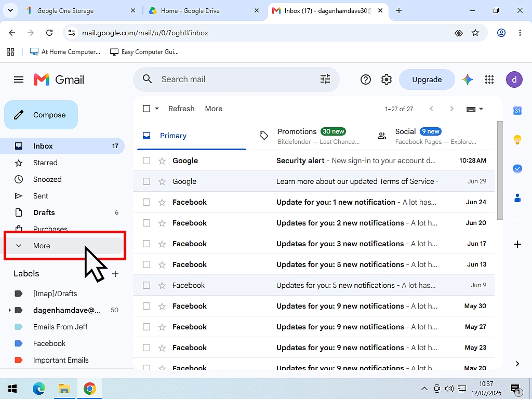Select the Facebook May 23 email checkbox
This screenshot has width=532, height=399.
pos(147,348)
